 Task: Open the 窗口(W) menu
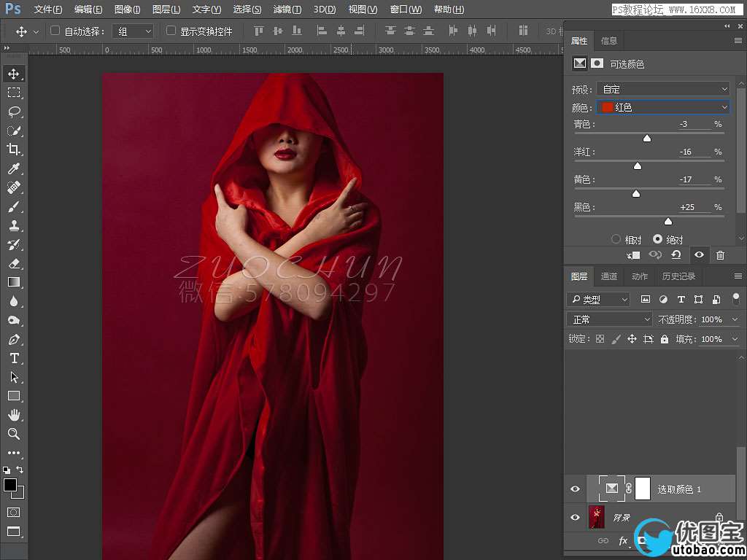tap(406, 9)
